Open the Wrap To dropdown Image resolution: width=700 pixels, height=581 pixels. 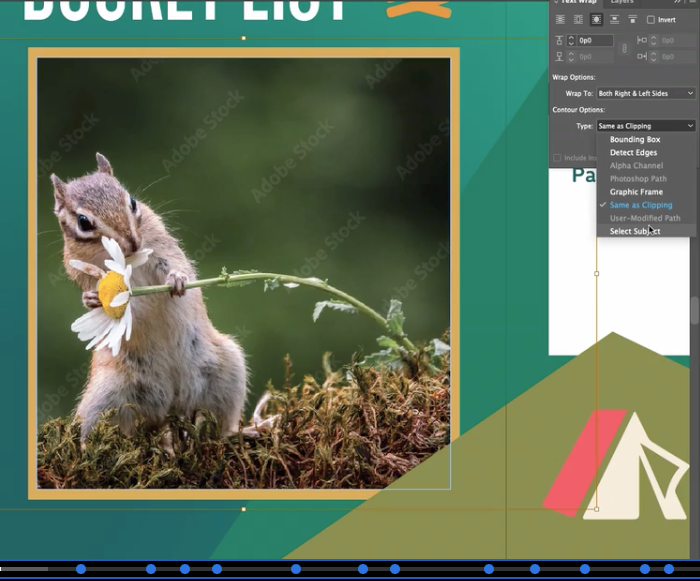646,93
